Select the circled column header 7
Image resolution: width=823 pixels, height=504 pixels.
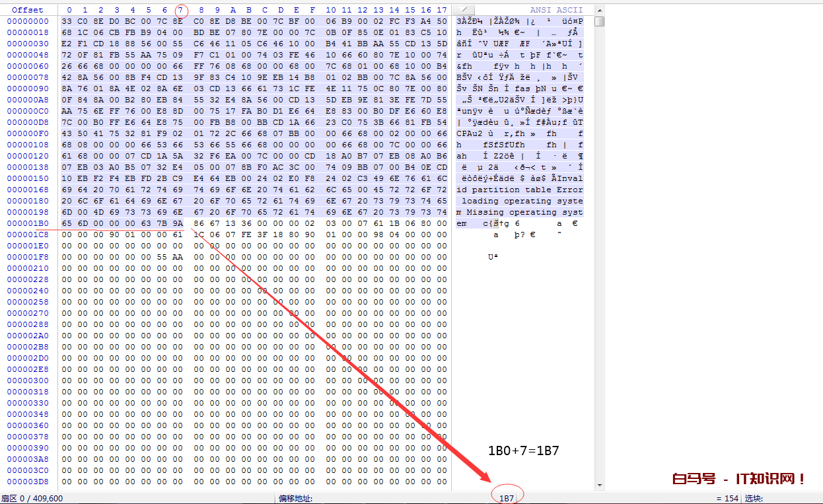point(180,10)
